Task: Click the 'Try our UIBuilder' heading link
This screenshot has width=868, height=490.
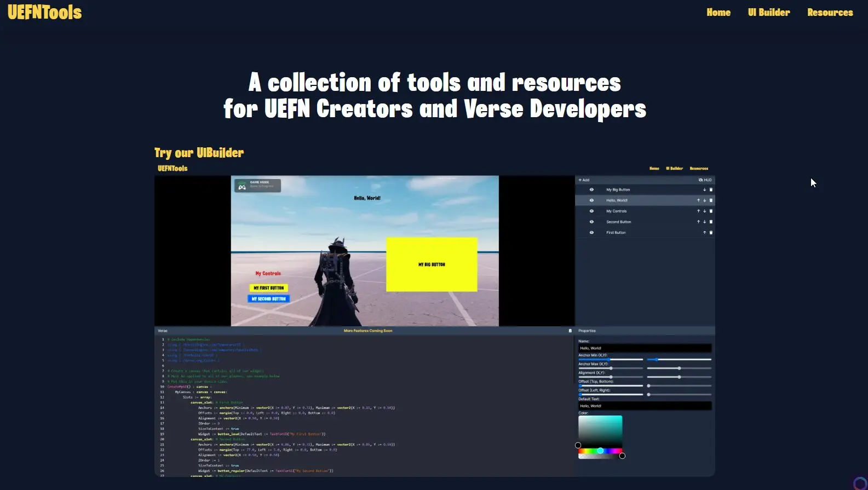Action: click(199, 153)
